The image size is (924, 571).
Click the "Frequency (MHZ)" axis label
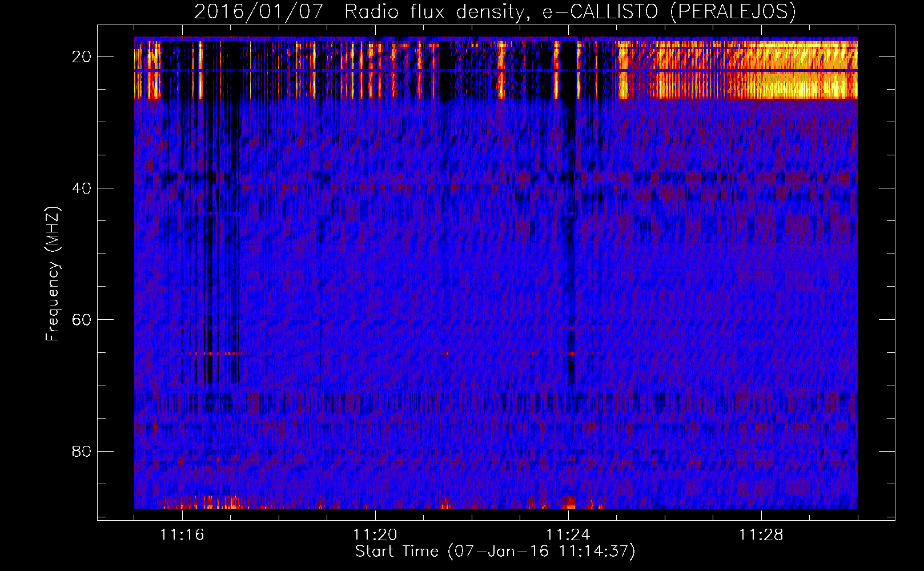53,274
